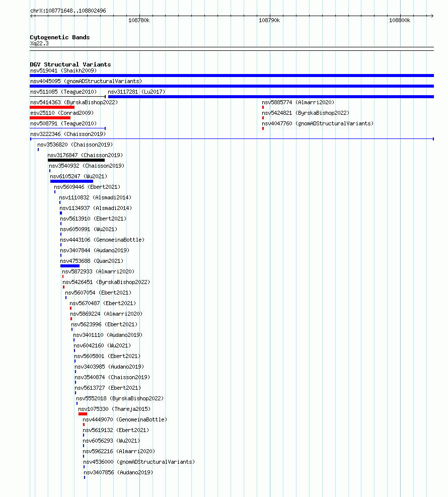The image size is (448, 497).
Task: Open nsv1110832 (Alsmadi2014) label
Action: coord(95,197)
